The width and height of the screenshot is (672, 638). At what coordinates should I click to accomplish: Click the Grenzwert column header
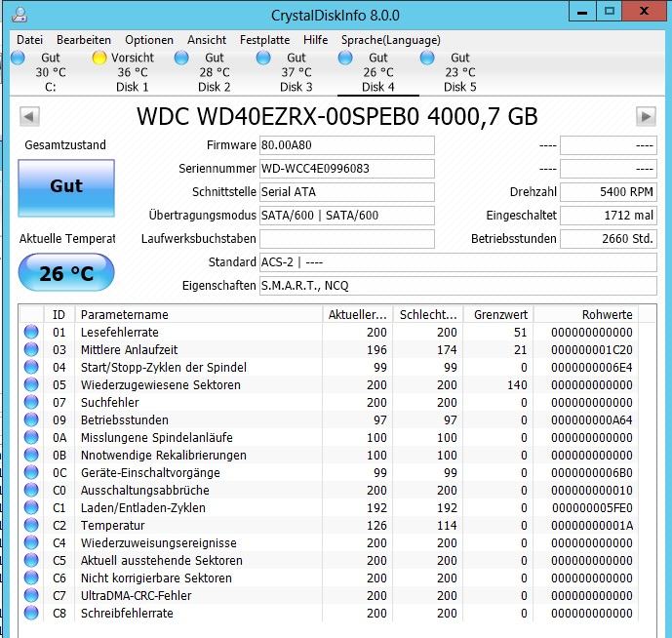tap(498, 315)
